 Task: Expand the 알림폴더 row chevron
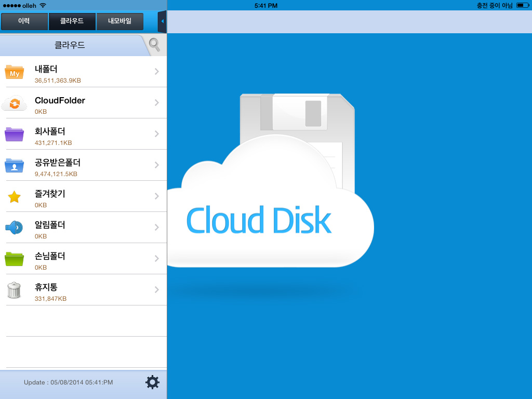[x=157, y=228]
